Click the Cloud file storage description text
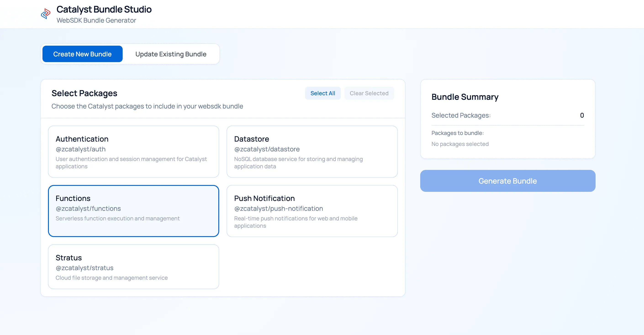Screen dimensions: 644x335 tap(111, 278)
